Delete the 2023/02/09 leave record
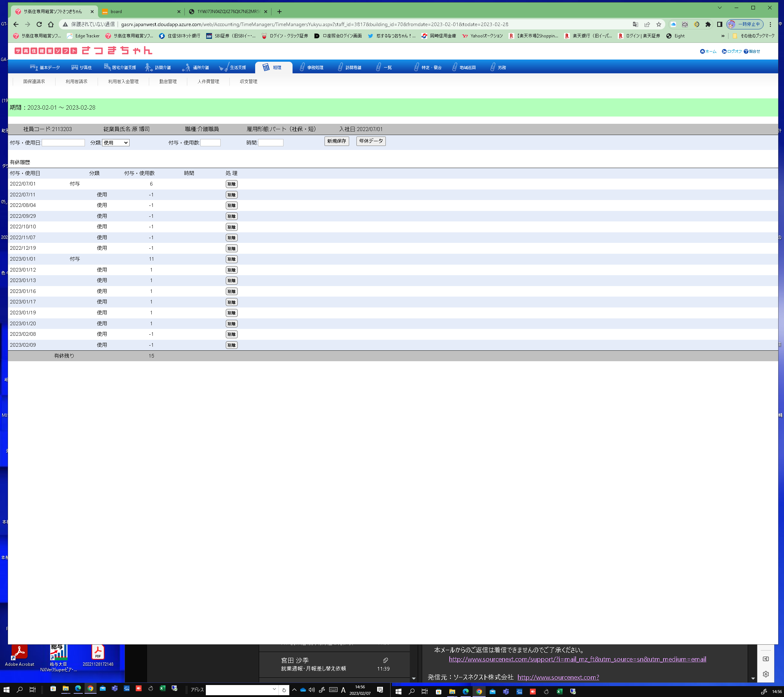The height and width of the screenshot is (697, 784). click(x=231, y=345)
